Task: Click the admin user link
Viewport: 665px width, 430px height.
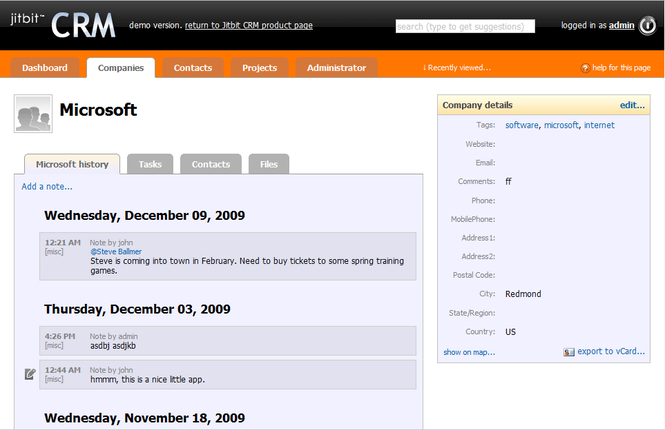Action: [621, 25]
